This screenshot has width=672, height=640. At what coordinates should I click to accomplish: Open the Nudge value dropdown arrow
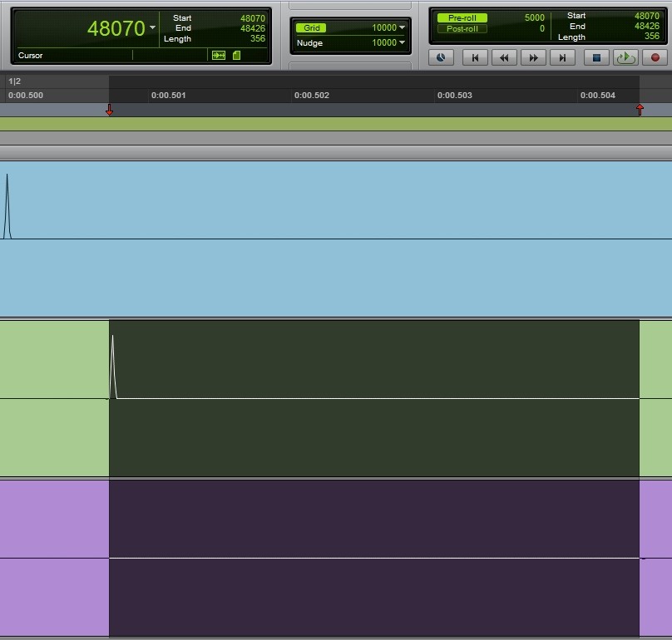[403, 42]
